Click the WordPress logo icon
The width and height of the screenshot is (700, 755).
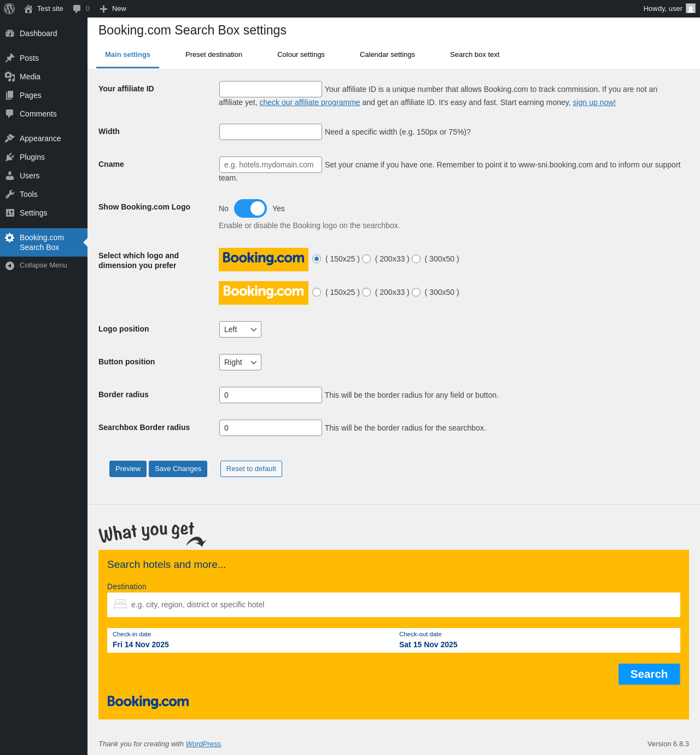click(x=9, y=9)
